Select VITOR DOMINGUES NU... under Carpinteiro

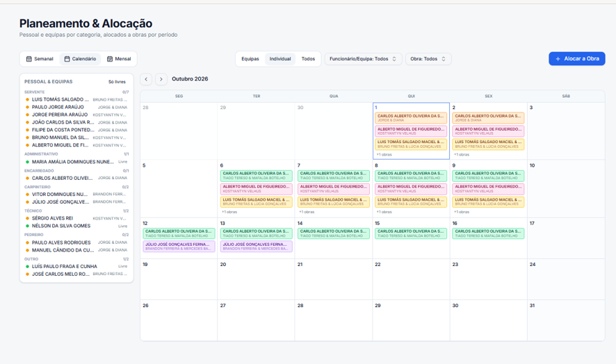(x=76, y=194)
